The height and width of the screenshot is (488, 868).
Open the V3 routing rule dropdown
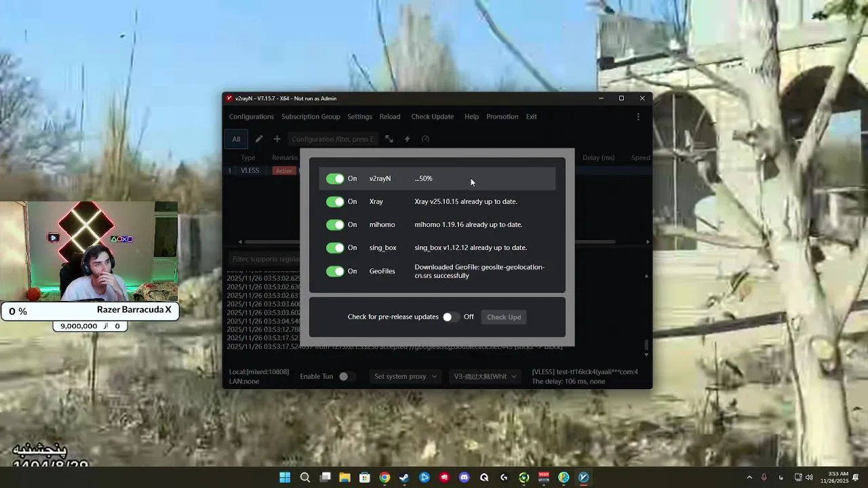point(485,376)
